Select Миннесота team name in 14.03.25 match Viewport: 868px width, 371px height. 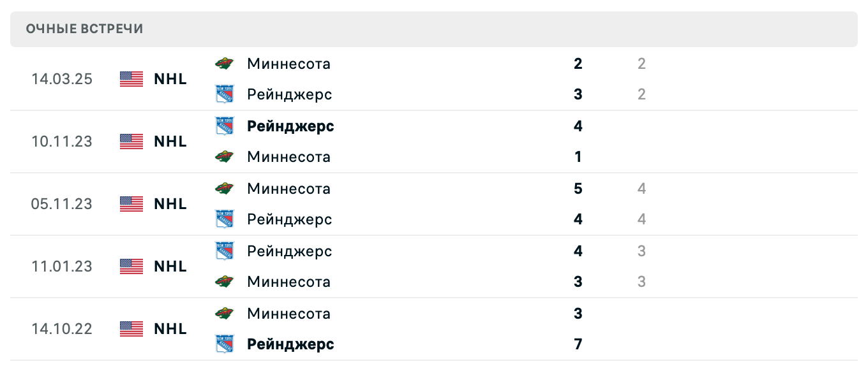288,64
